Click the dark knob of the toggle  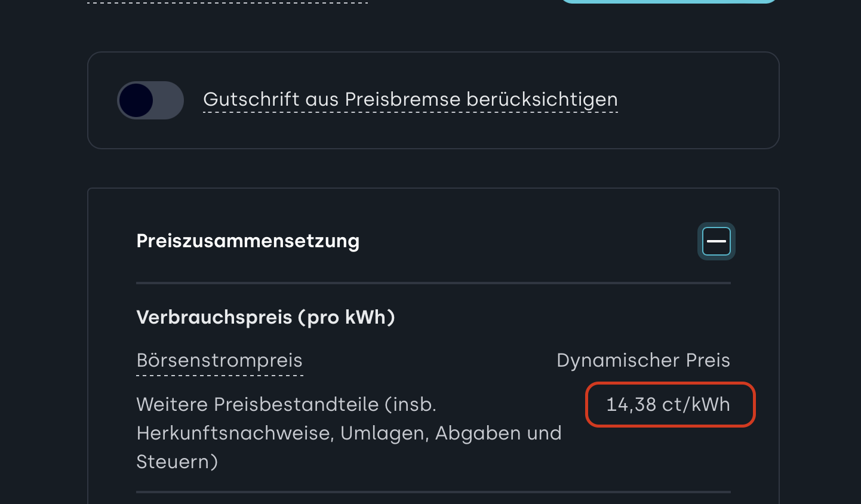(x=136, y=100)
